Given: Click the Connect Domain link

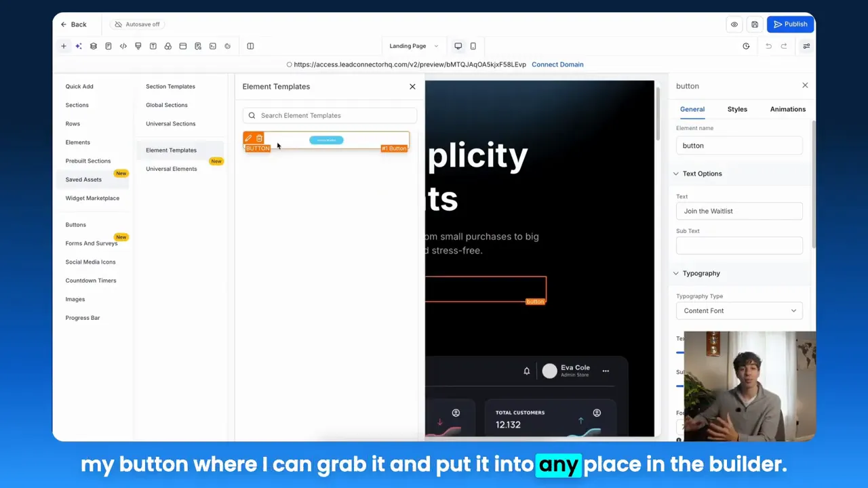Looking at the screenshot, I should pyautogui.click(x=557, y=64).
